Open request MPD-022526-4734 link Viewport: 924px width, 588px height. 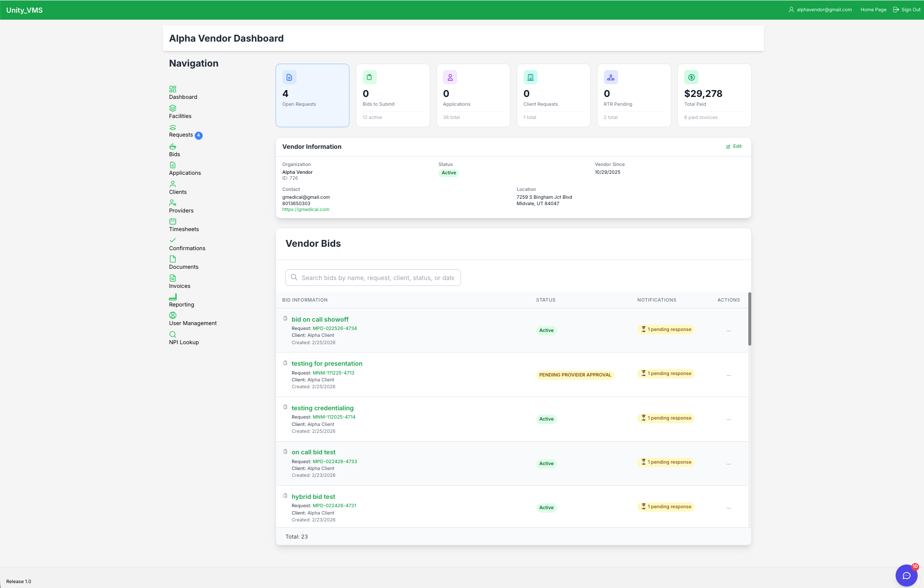click(x=335, y=329)
